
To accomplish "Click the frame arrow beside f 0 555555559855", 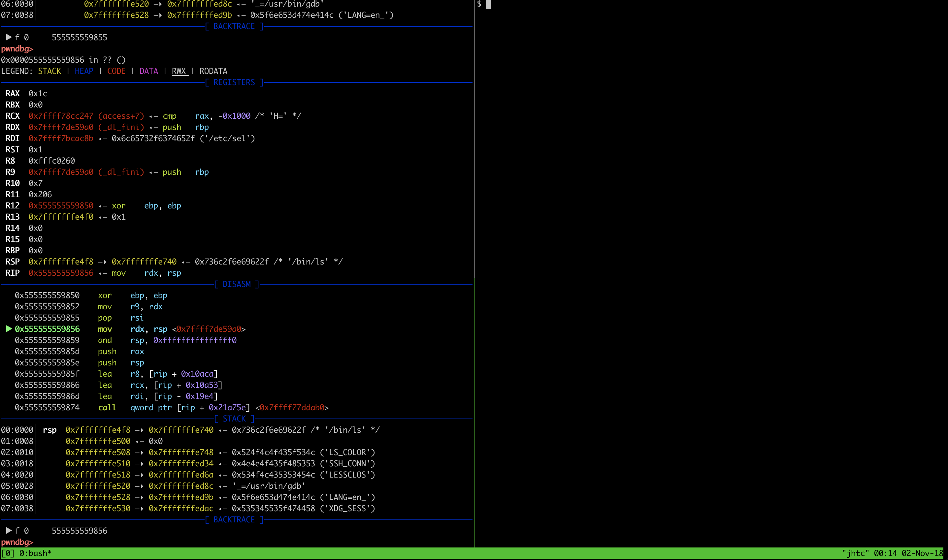I will point(9,37).
